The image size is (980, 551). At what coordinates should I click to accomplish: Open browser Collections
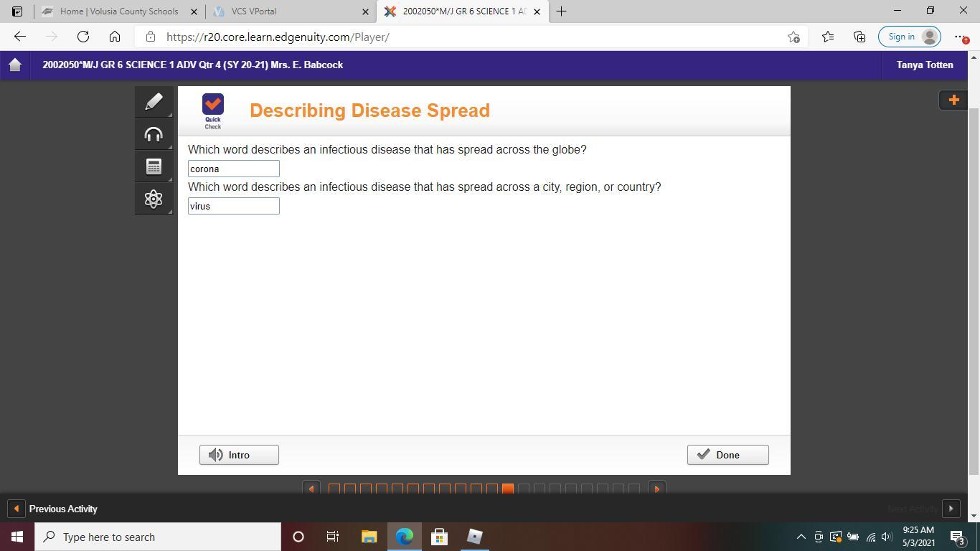pos(859,37)
